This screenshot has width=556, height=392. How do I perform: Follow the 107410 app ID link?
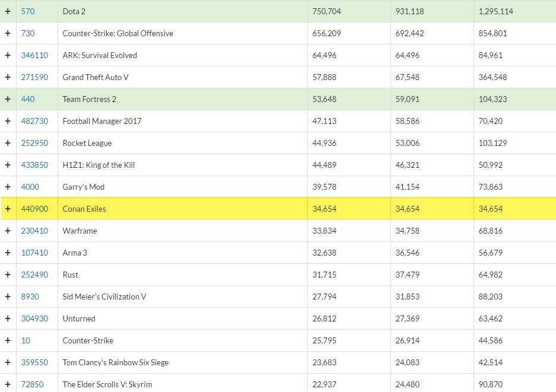tap(34, 253)
